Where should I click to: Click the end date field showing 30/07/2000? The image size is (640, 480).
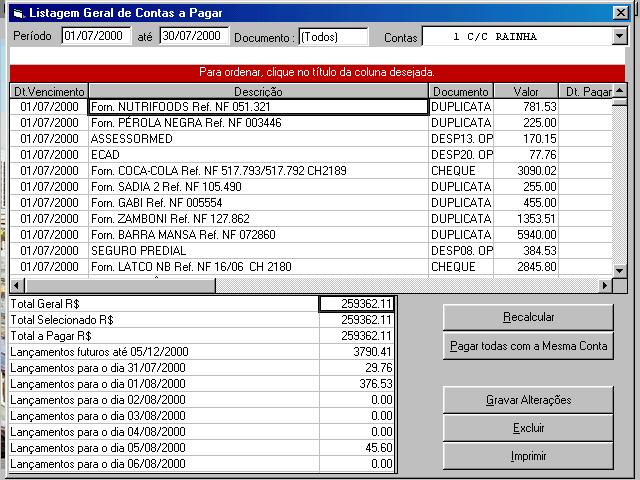pyautogui.click(x=193, y=36)
